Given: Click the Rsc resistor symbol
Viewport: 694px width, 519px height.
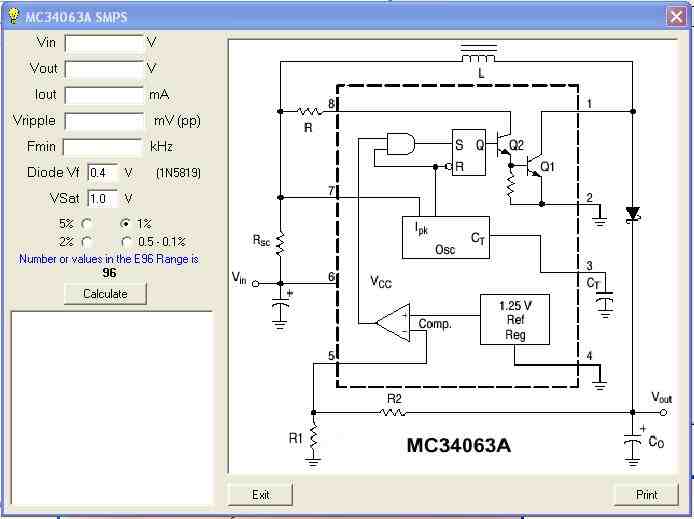Looking at the screenshot, I should tap(280, 245).
